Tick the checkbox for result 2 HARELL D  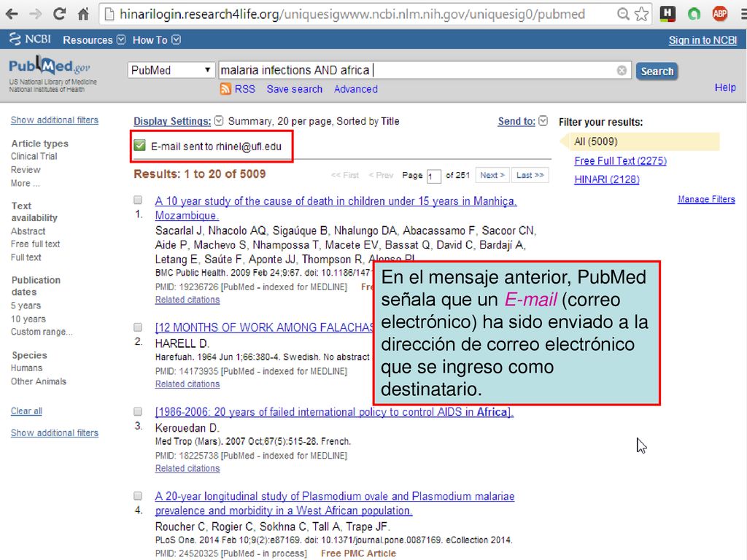click(138, 327)
